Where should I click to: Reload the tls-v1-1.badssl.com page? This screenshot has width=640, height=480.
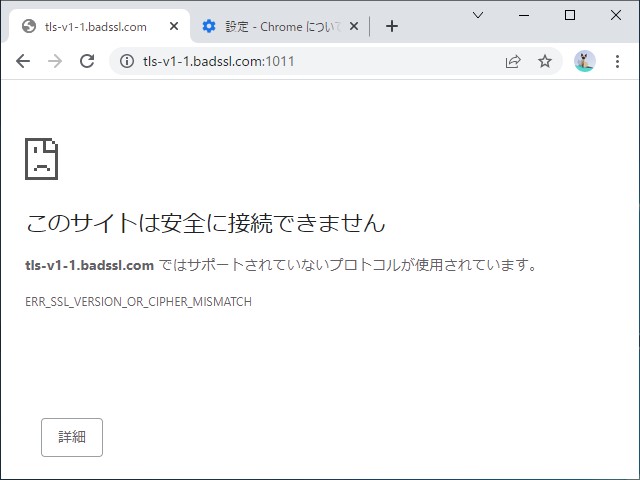pyautogui.click(x=87, y=61)
